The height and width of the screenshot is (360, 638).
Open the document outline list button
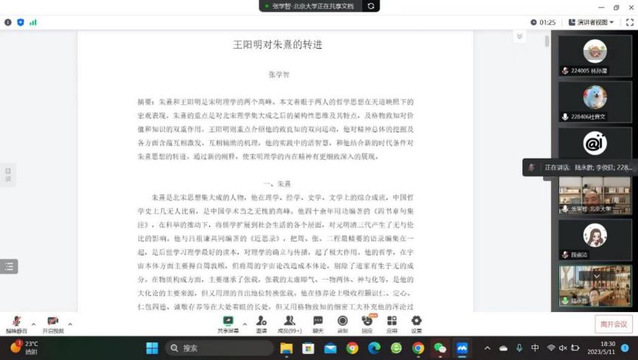(9, 266)
